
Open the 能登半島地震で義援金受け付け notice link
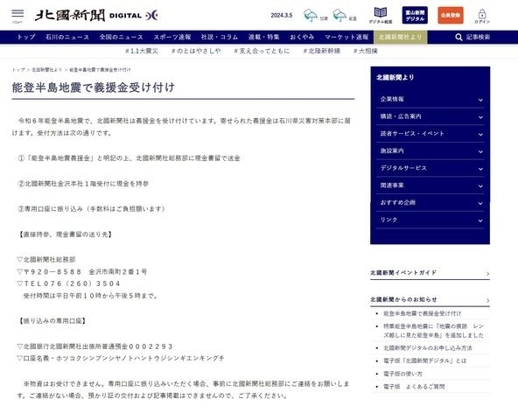tap(423, 313)
